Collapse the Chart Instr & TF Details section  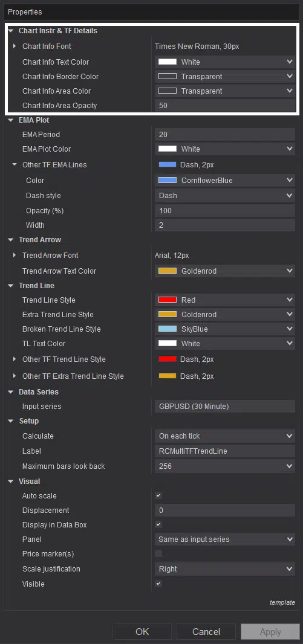pyautogui.click(x=11, y=31)
